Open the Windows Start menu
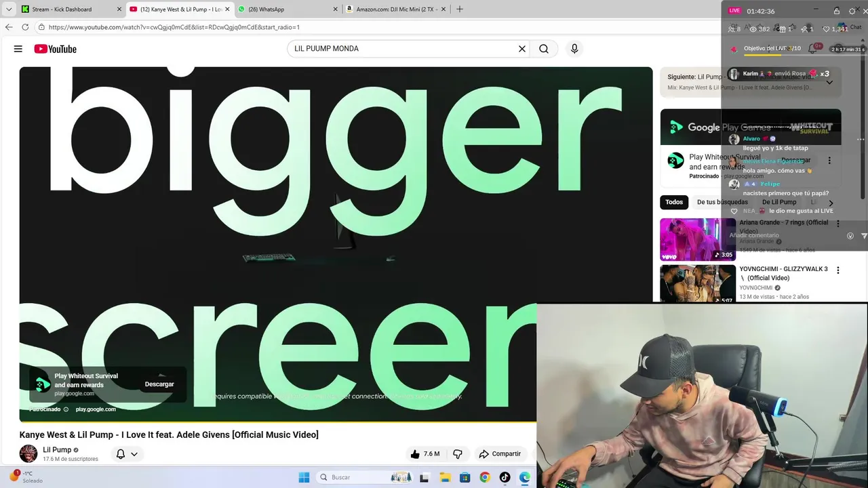The height and width of the screenshot is (488, 868). coord(304,477)
